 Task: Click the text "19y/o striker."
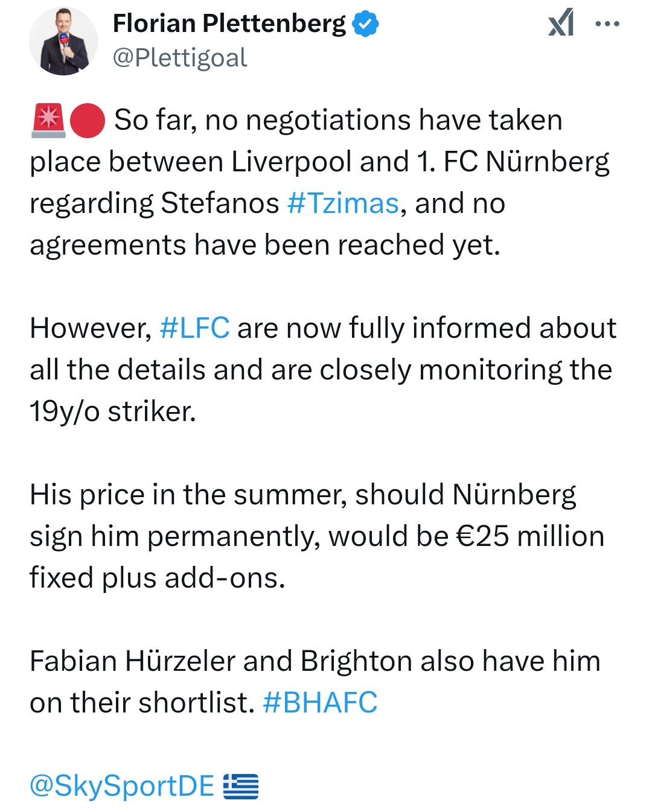113,411
